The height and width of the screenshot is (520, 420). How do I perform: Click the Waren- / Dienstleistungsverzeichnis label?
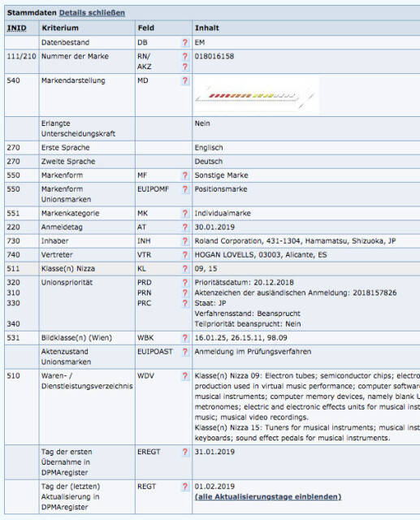pos(87,381)
